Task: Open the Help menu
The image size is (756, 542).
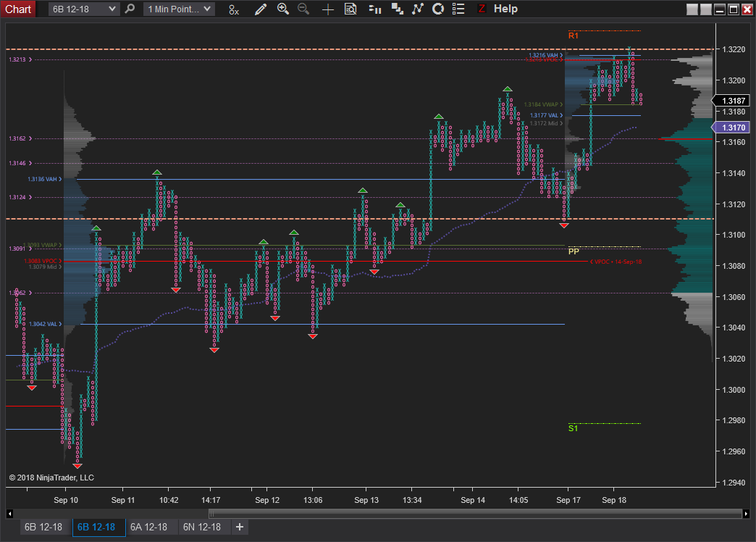Action: pyautogui.click(x=505, y=9)
